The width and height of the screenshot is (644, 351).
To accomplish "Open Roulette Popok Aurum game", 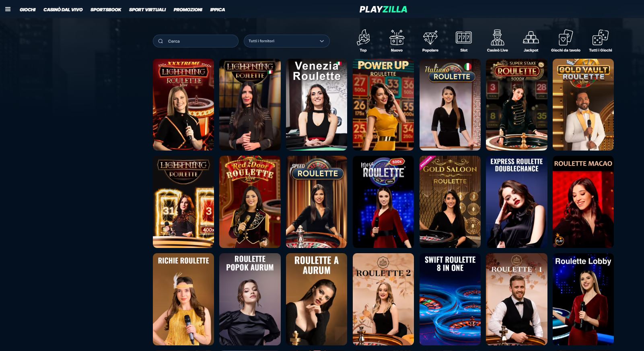I will coord(250,299).
